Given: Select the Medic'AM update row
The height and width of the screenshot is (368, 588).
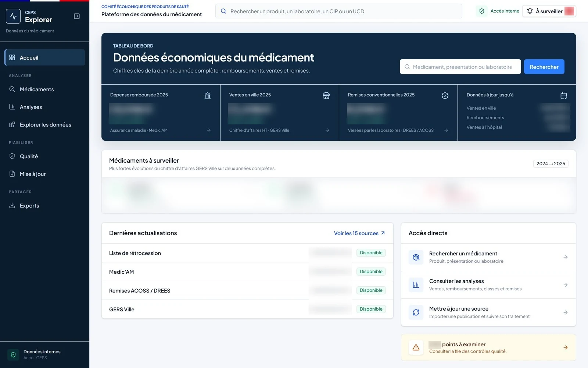Looking at the screenshot, I should click(247, 272).
